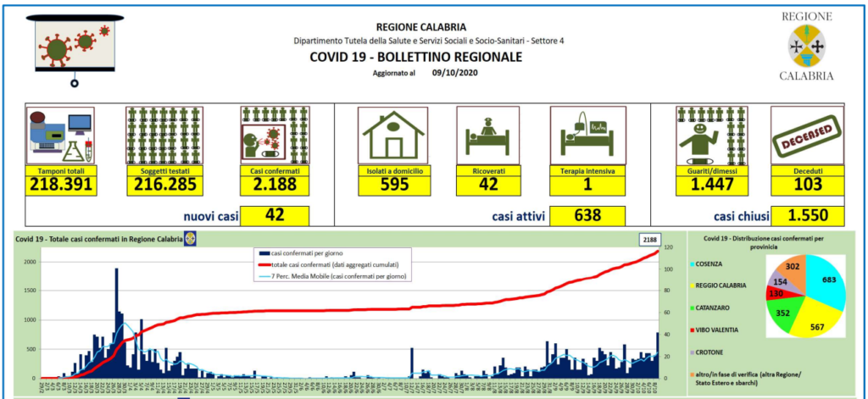Click the cyan Cosenza legend swatch

(x=693, y=266)
